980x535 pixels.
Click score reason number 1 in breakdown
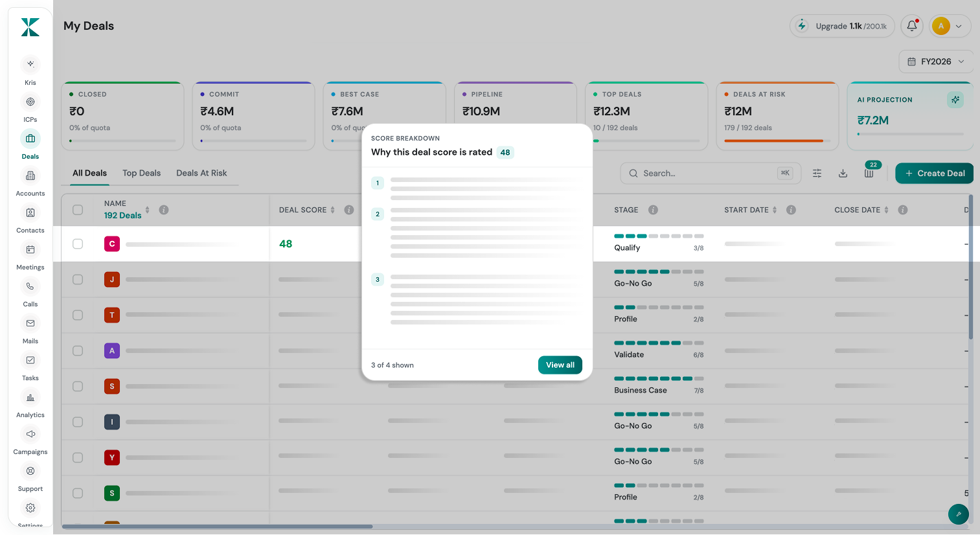[x=378, y=183]
